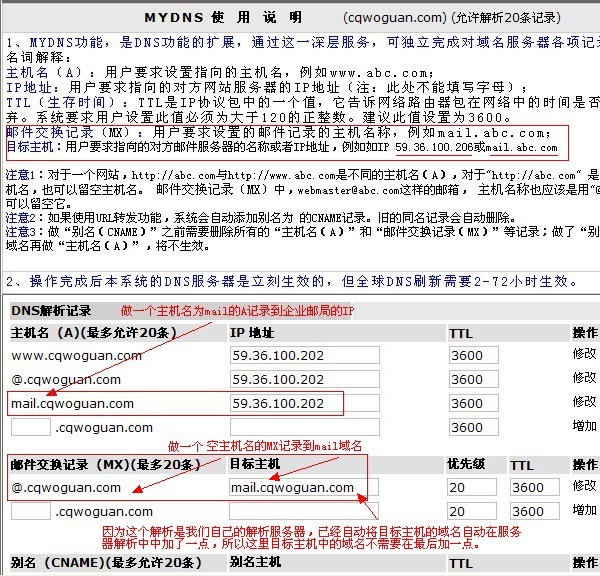
Task: Click empty target host field in new MX row
Action: [x=304, y=511]
